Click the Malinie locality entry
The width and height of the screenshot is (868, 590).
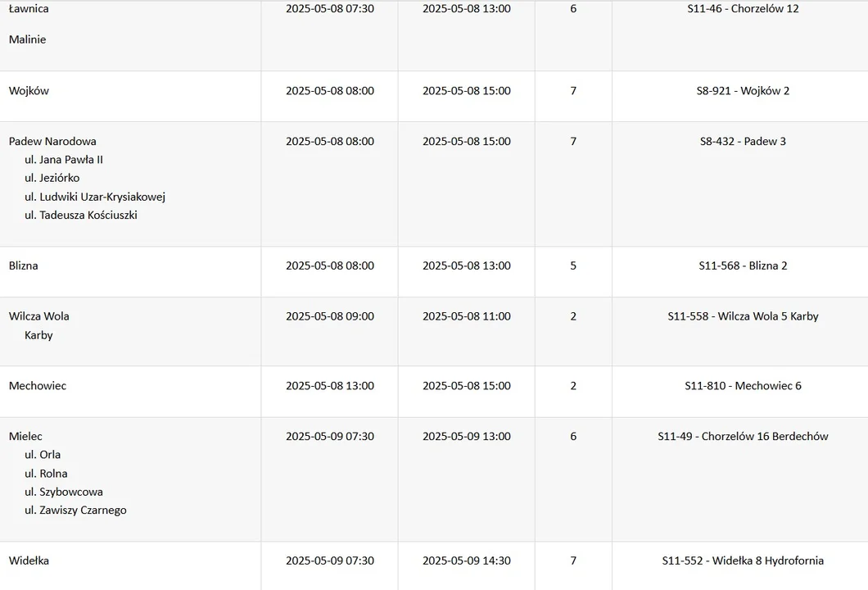[28, 39]
